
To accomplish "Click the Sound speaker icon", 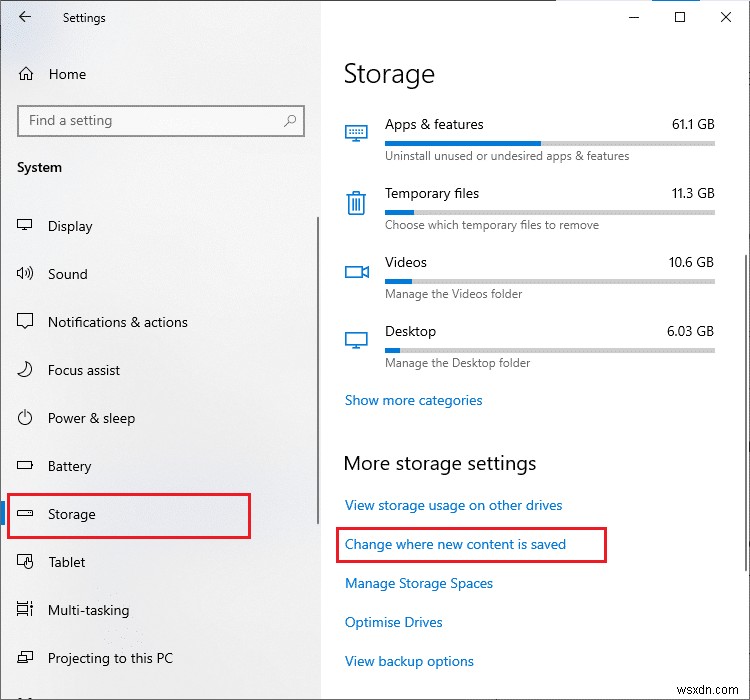I will [x=26, y=274].
